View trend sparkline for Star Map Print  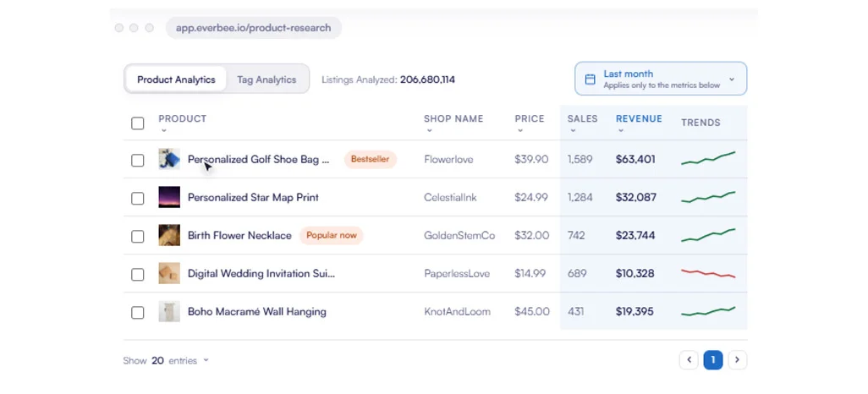point(708,197)
